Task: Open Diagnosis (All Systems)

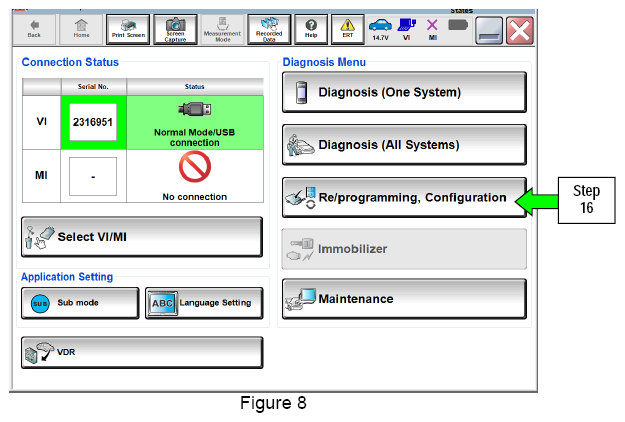Action: 404,145
